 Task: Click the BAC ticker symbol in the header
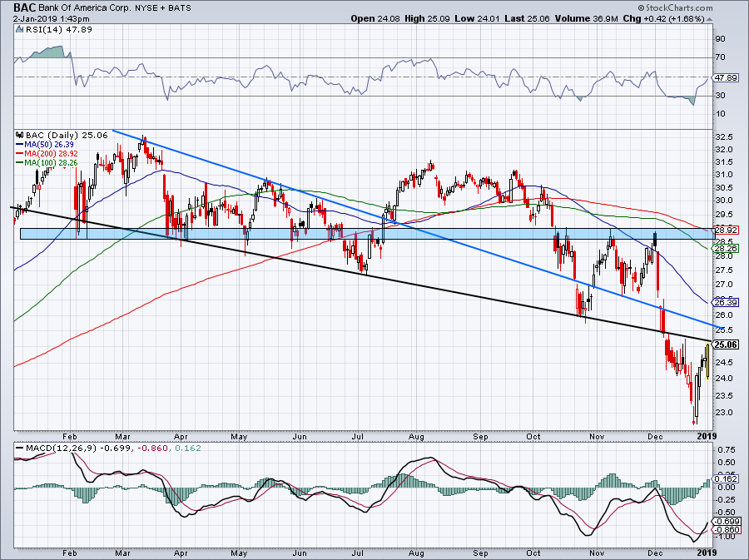24,7
